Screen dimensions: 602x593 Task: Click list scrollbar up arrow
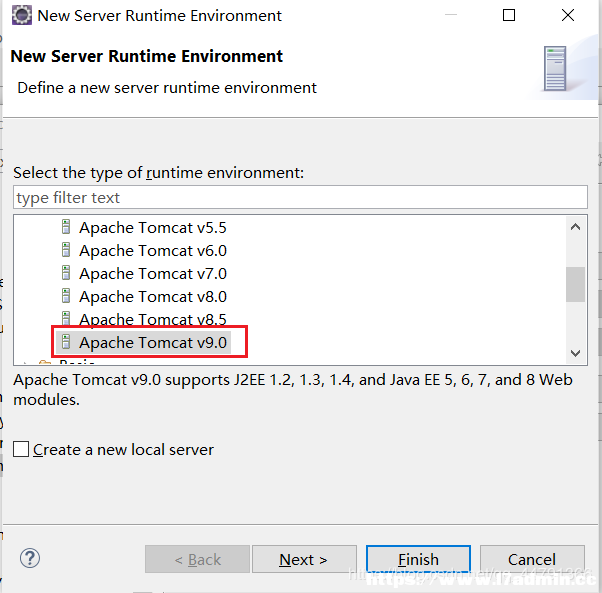[575, 227]
